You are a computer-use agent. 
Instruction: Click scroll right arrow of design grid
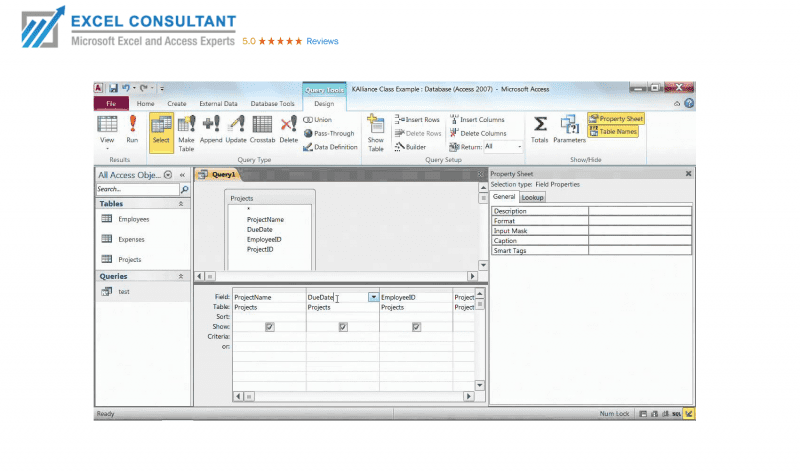click(468, 396)
